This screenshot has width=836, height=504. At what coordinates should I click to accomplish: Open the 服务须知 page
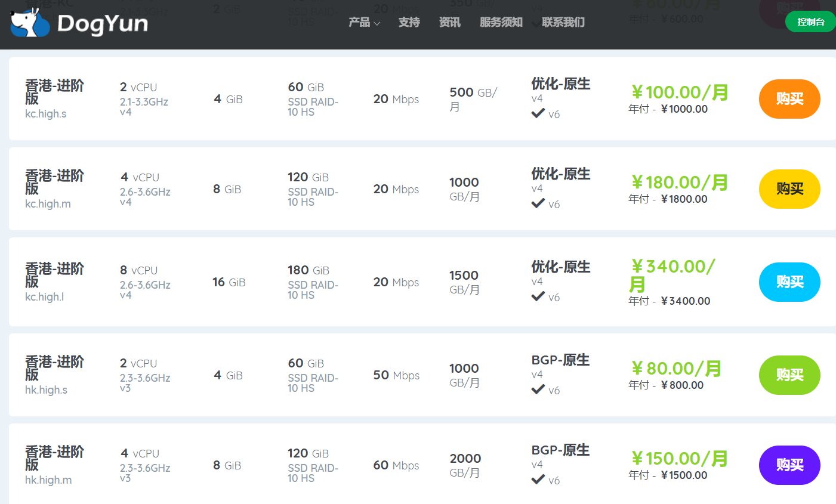point(501,23)
